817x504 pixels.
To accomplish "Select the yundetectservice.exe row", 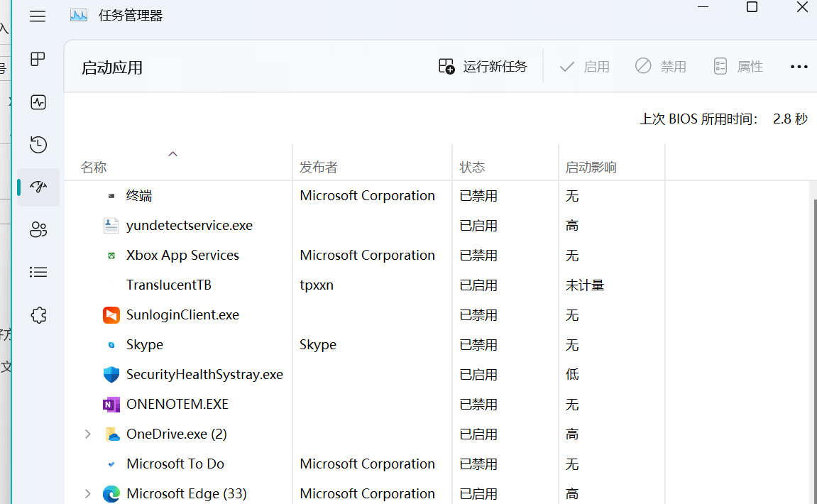I will coord(365,226).
